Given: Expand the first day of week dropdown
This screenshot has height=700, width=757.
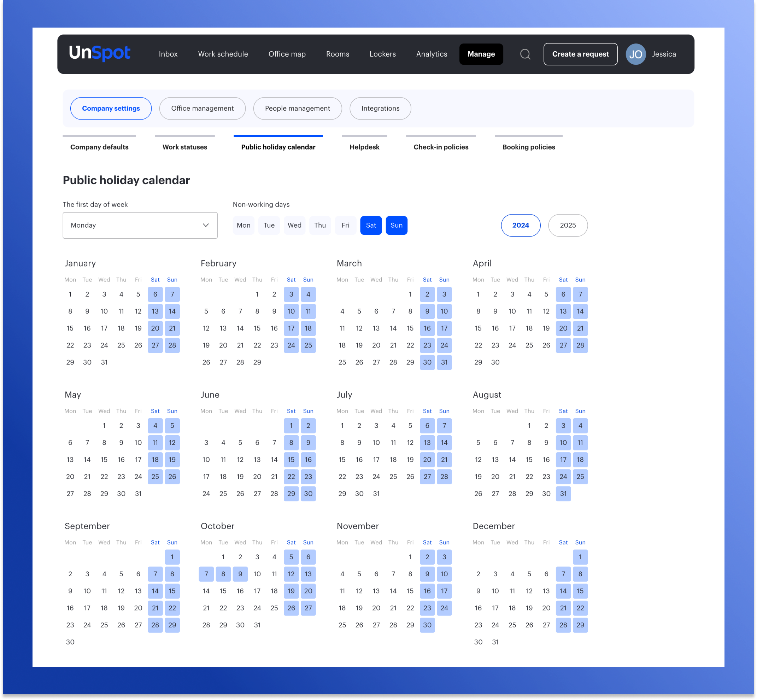Looking at the screenshot, I should coord(140,226).
